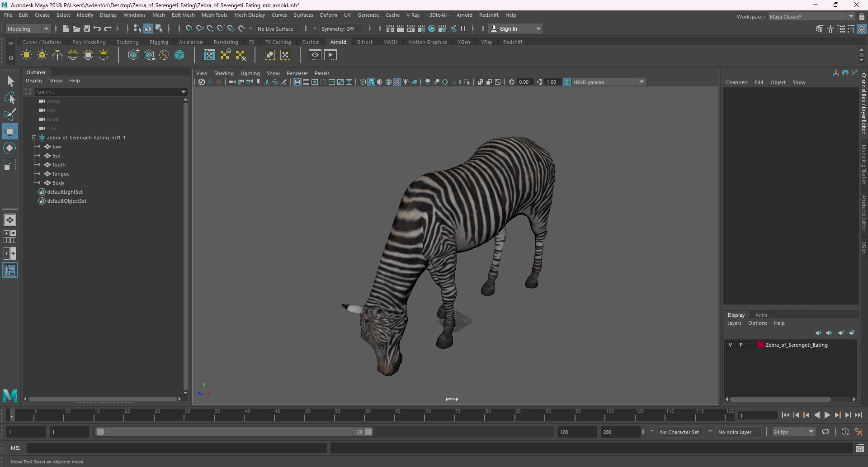Create Arnold area light from shelf
Viewport: 868px width, 467px height.
[27, 55]
